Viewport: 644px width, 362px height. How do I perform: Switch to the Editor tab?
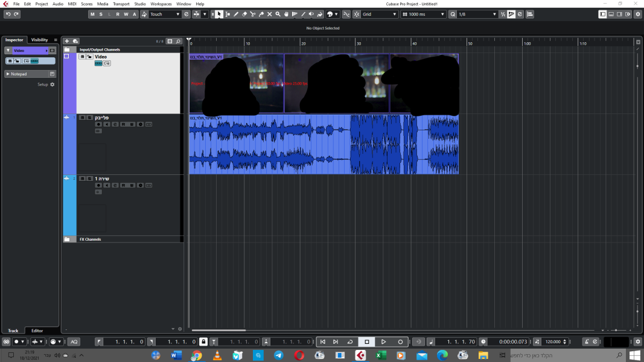click(37, 331)
